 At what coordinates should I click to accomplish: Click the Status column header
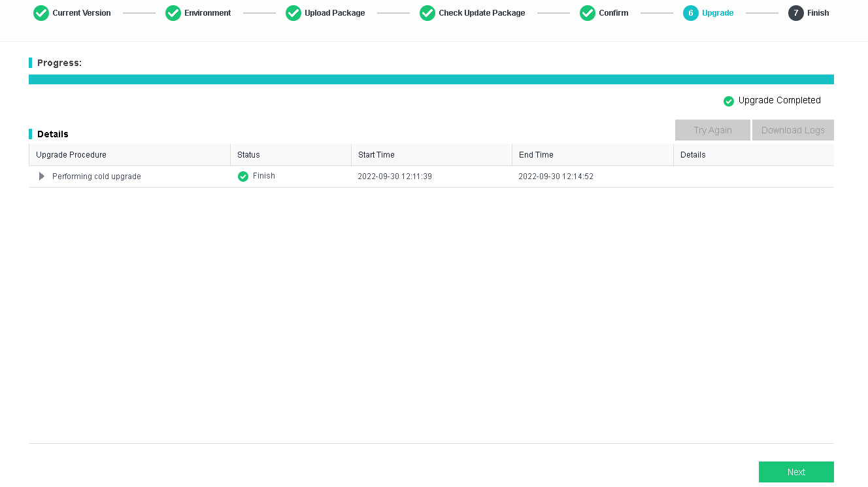pos(248,155)
